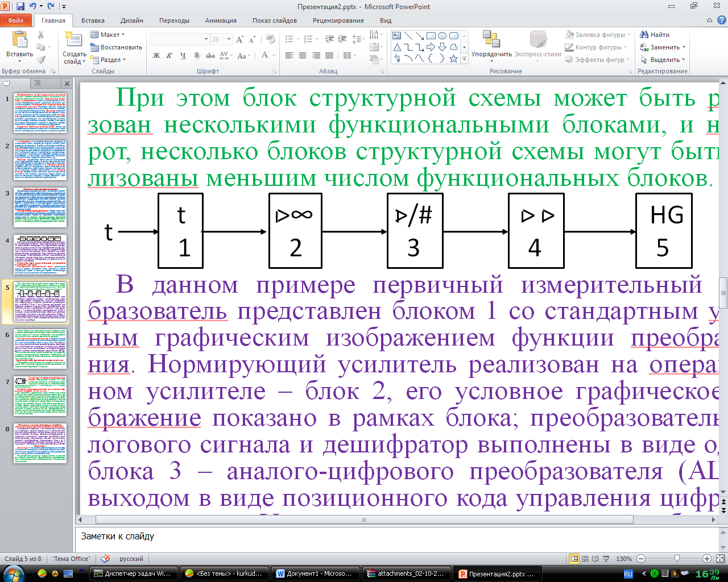Click the Создать слайд new slide icon

(x=73, y=39)
